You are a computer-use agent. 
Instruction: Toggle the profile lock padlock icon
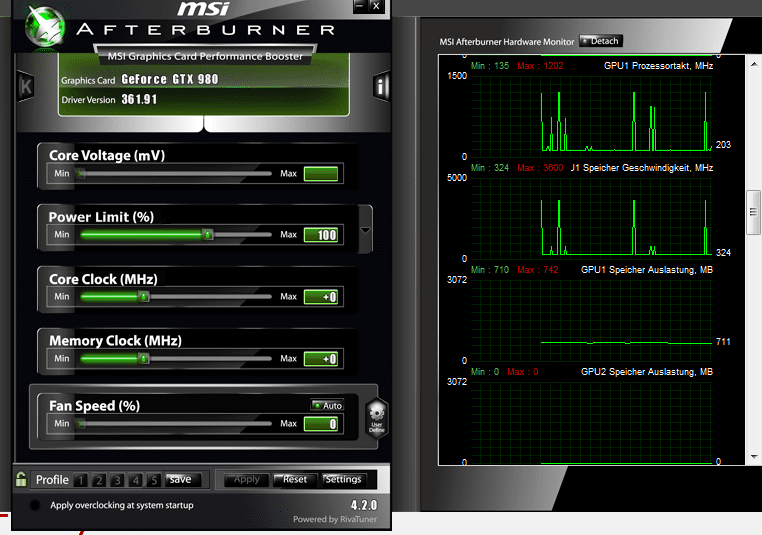click(21, 479)
